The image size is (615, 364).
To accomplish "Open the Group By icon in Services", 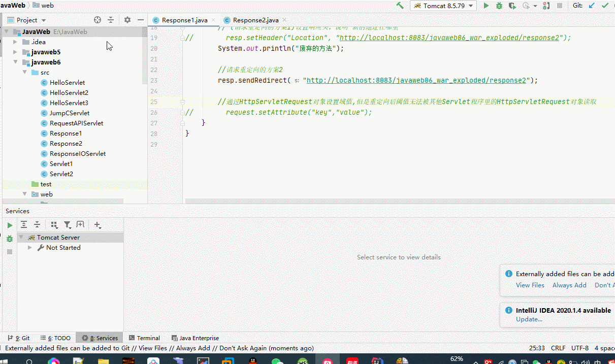I will 54,224.
